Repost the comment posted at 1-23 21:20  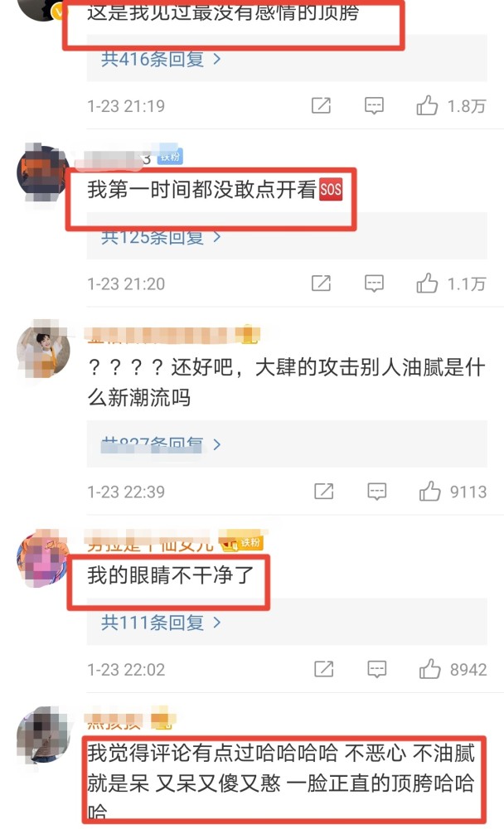[321, 284]
